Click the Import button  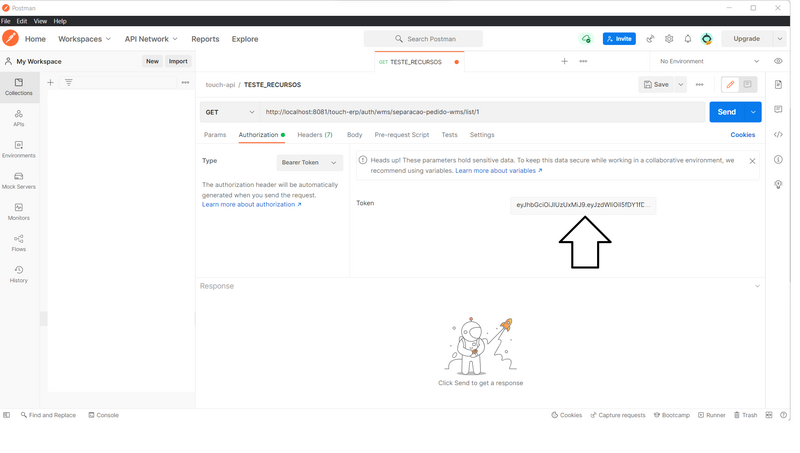pos(178,61)
